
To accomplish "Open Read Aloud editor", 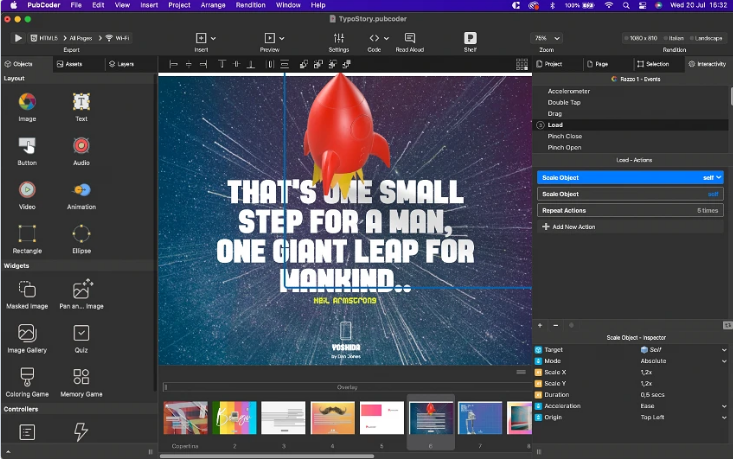I will point(409,38).
